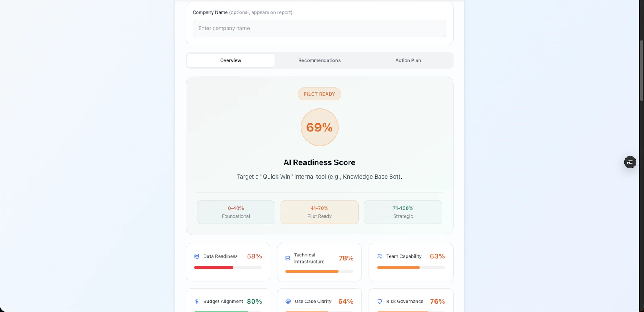Click the 58% Data Readiness value
This screenshot has height=312, width=644.
[254, 256]
